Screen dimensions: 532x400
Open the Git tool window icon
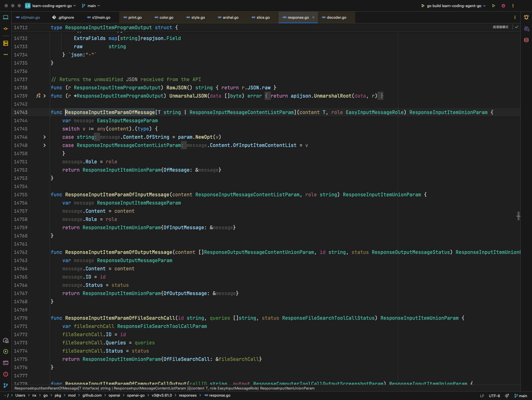[6, 386]
